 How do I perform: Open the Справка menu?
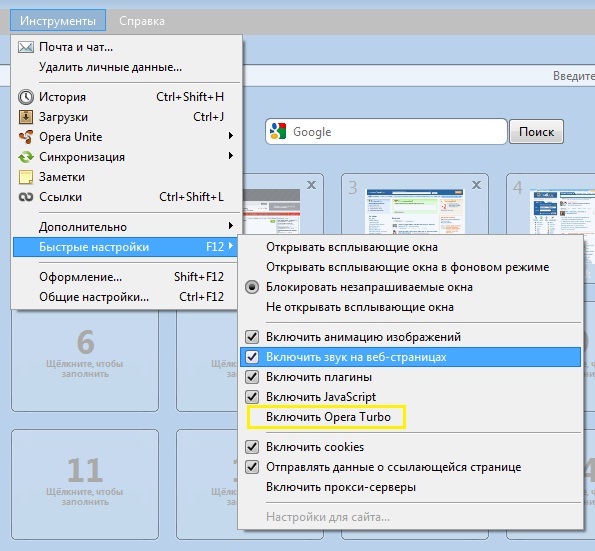tap(142, 20)
